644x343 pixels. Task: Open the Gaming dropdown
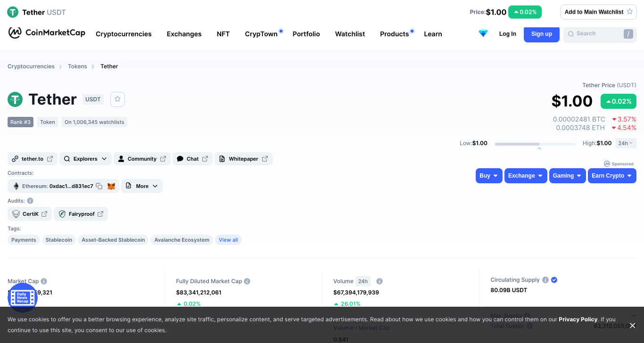[x=568, y=176]
